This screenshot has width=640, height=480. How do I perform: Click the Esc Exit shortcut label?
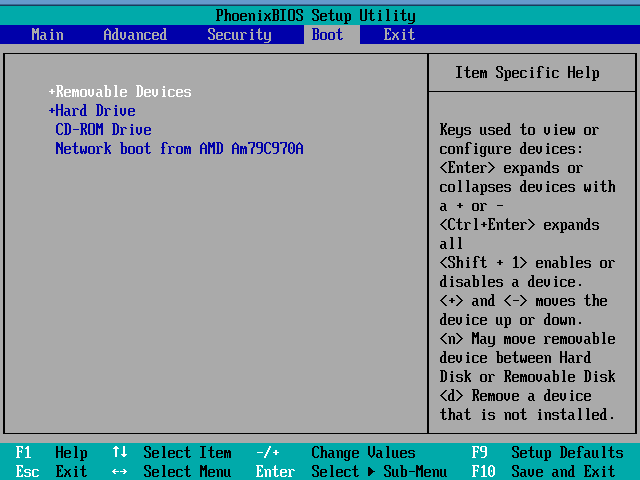(x=51, y=471)
